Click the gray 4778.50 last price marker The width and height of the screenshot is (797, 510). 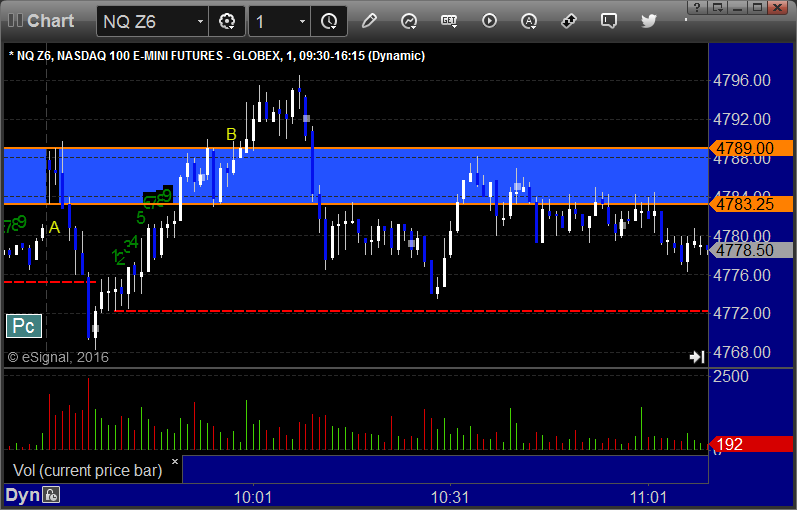click(751, 250)
